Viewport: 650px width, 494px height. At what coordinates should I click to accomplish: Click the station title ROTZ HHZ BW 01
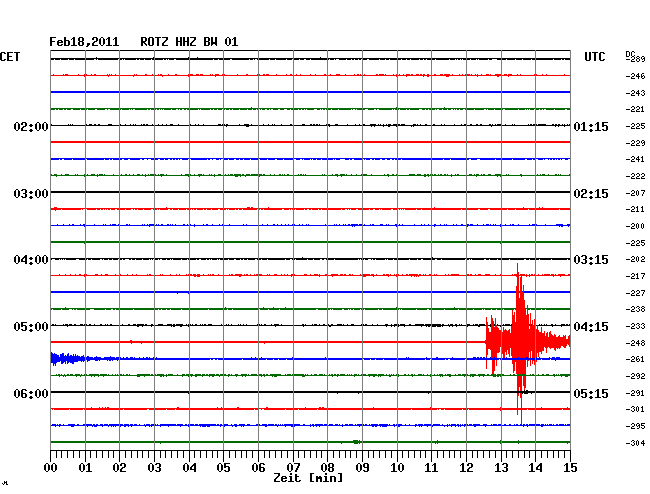tap(189, 42)
